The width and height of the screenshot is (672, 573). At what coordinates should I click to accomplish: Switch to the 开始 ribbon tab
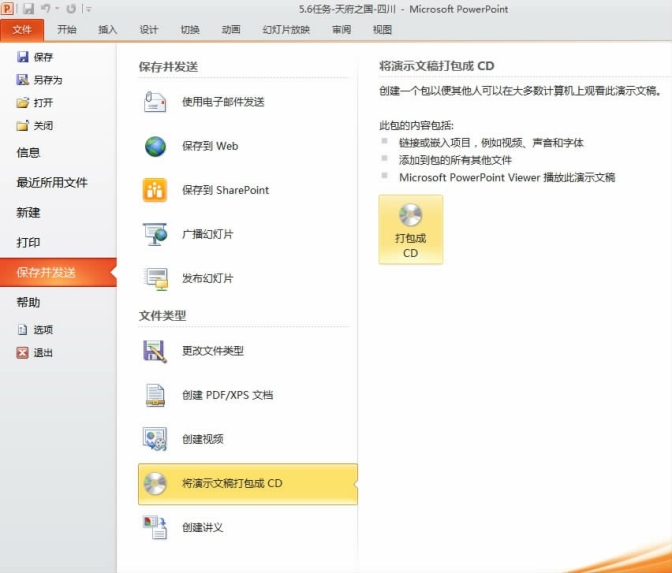tap(67, 30)
